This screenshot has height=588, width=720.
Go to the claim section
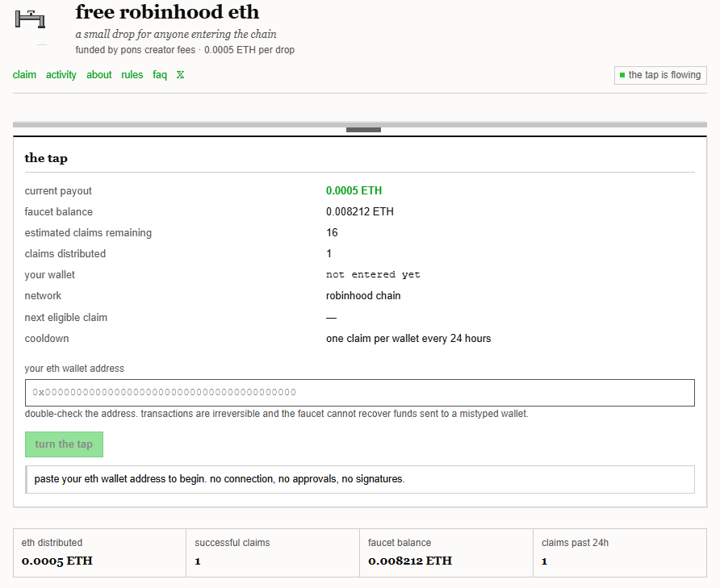(24, 75)
